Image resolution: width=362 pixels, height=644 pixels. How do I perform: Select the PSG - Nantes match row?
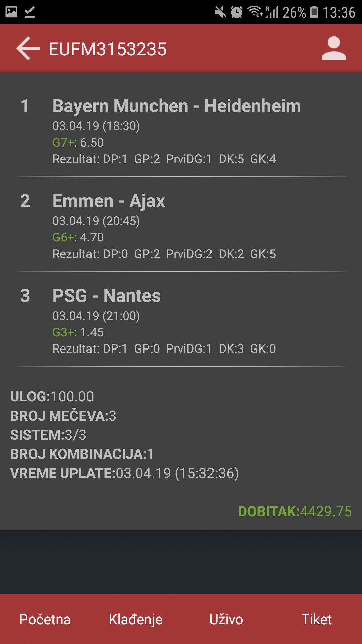[181, 320]
